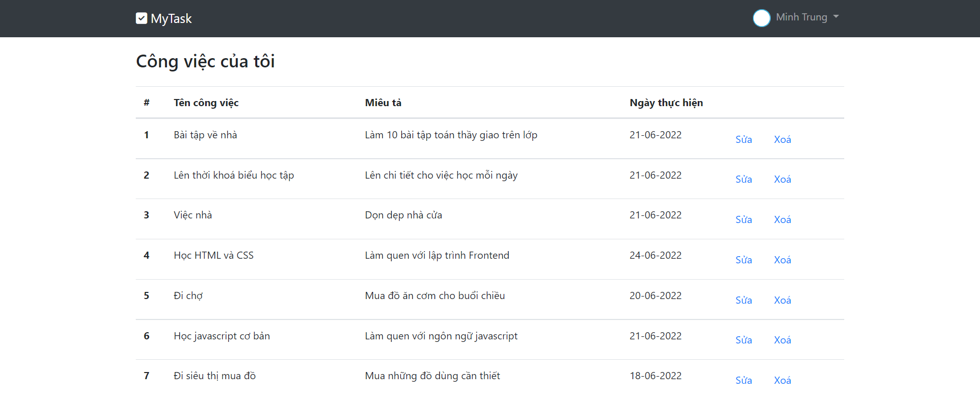Open the Minh Trung account dropdown
This screenshot has height=420, width=980.
[x=801, y=17]
